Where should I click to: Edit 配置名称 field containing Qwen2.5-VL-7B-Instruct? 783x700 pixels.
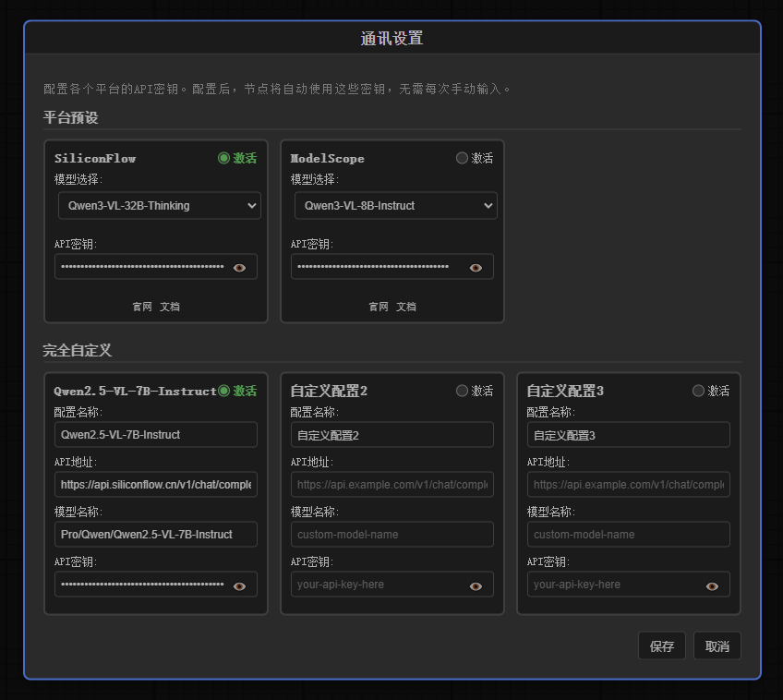[x=156, y=434]
